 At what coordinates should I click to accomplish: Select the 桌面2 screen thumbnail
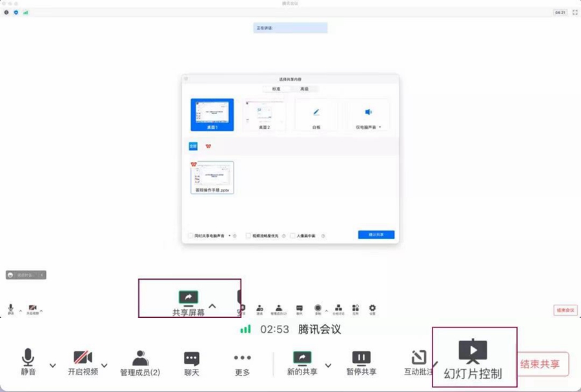pyautogui.click(x=265, y=115)
